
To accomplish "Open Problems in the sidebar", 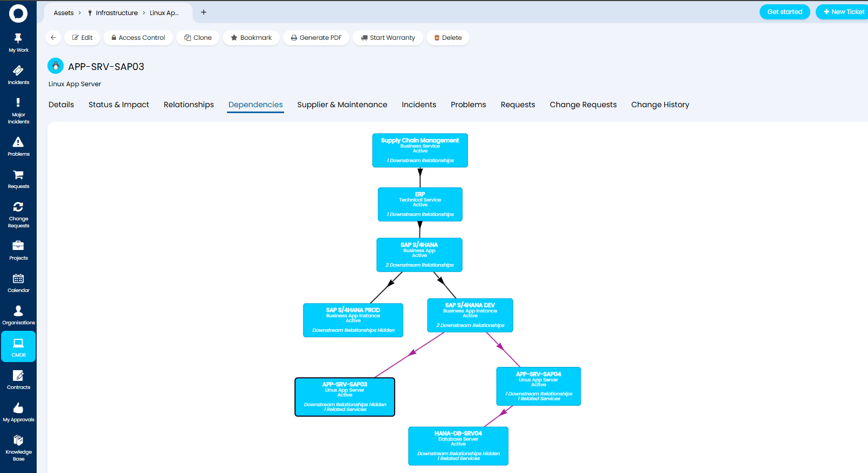I will pyautogui.click(x=18, y=147).
